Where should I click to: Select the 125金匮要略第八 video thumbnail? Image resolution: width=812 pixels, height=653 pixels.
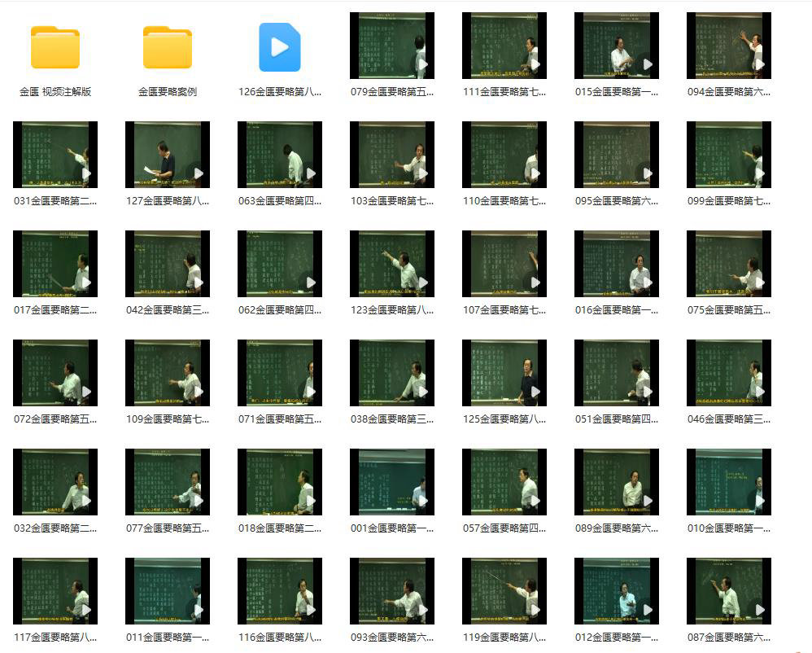pyautogui.click(x=504, y=373)
